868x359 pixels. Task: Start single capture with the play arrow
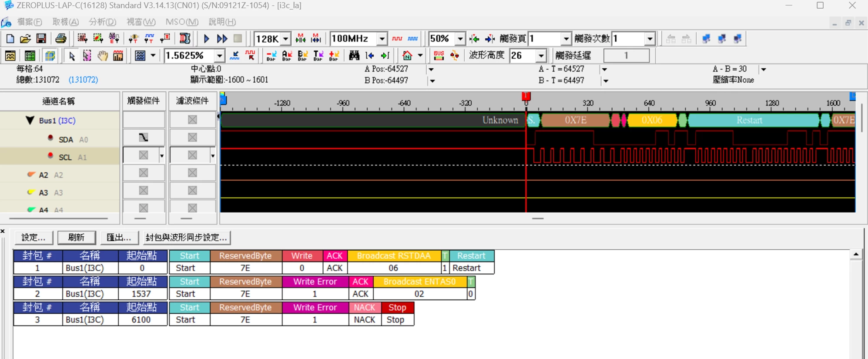point(207,39)
